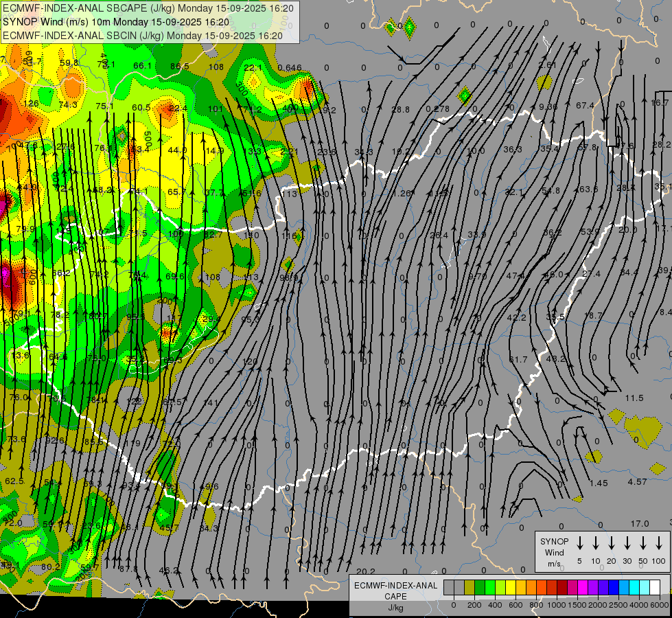Screen dimensions: 672x618
Task: Click the map value 0.278
Action: [437, 109]
